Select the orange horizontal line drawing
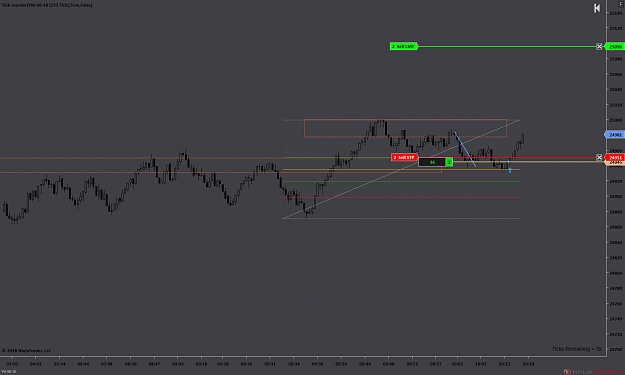 pos(401,170)
